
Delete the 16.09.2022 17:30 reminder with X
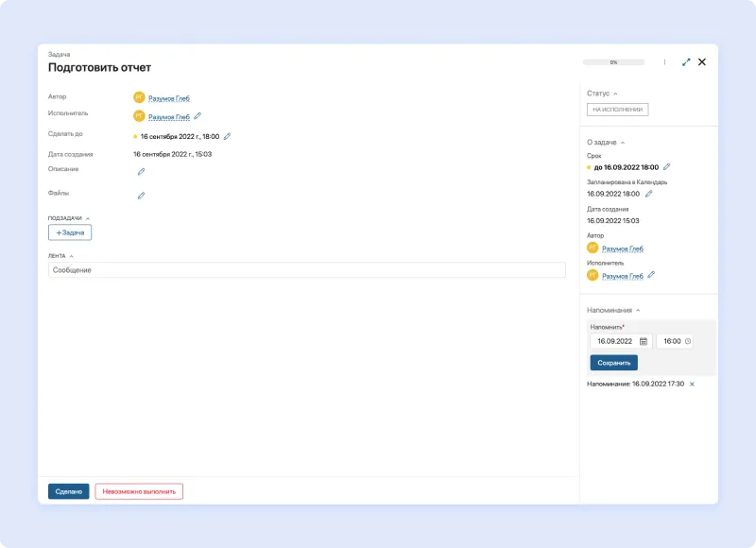[x=692, y=385]
